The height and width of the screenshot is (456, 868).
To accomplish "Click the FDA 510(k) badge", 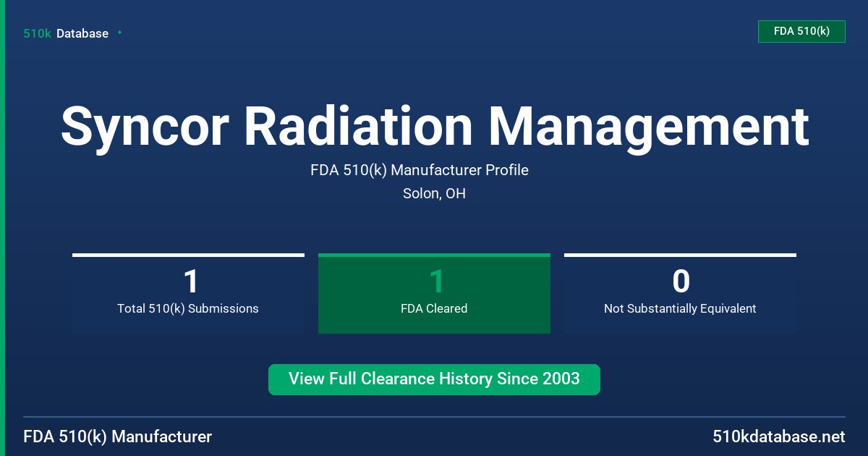I will [x=801, y=31].
